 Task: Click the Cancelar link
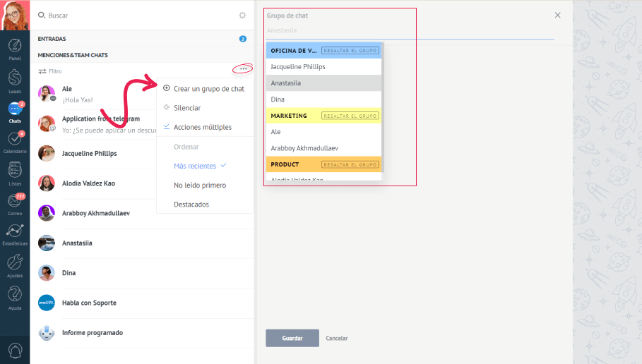pos(337,339)
